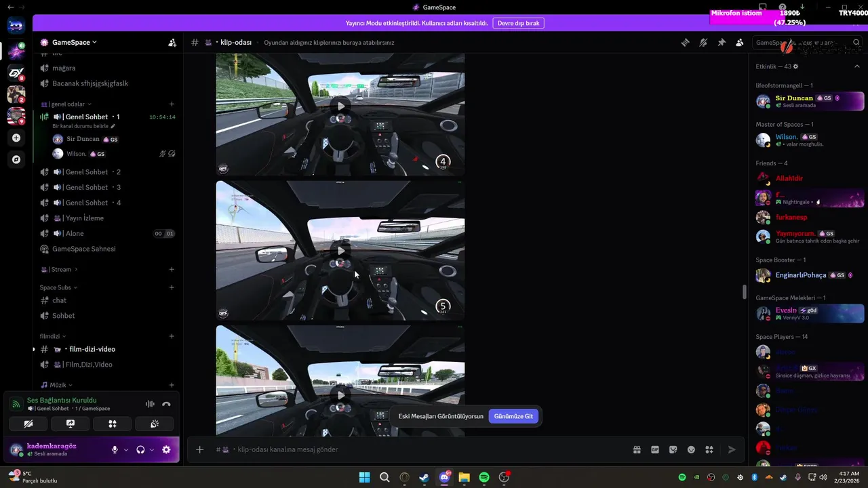
Task: Play video clip numbered 5
Action: (340, 251)
